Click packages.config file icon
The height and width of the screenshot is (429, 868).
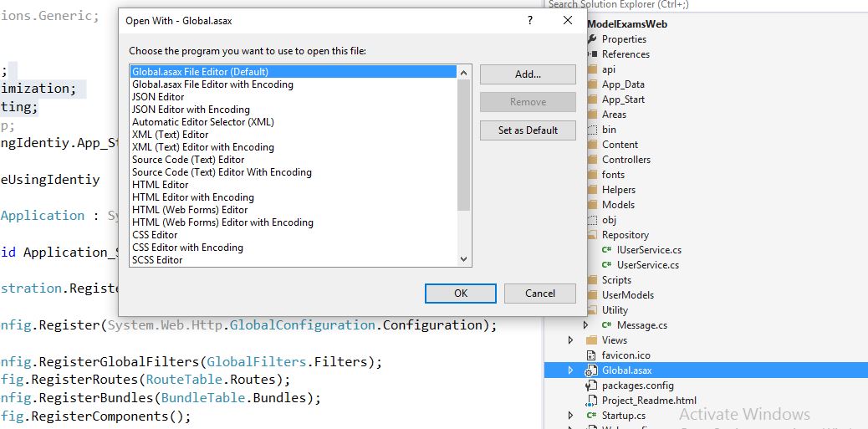592,386
